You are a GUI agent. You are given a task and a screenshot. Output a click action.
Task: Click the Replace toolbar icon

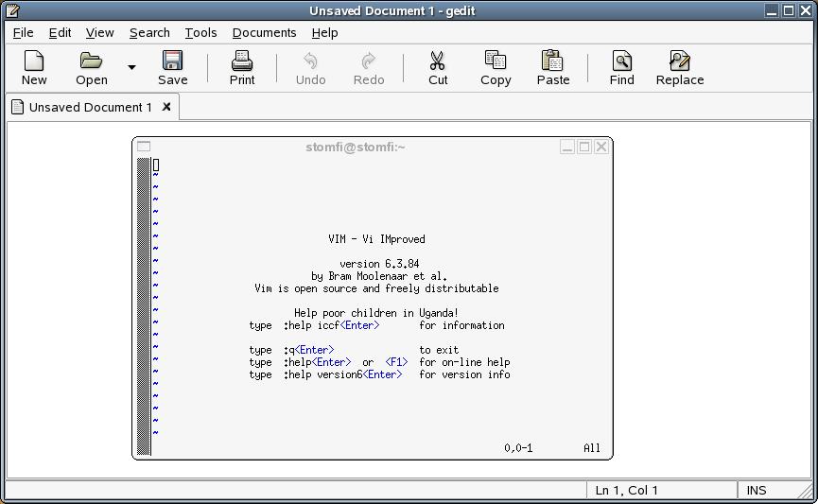click(679, 62)
